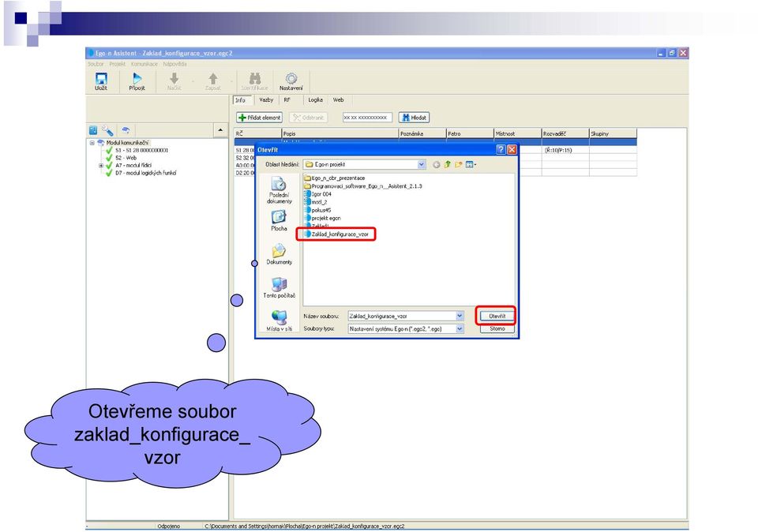Select tree item S2 - Web
Viewport: 758px width, 532px height.
point(126,158)
